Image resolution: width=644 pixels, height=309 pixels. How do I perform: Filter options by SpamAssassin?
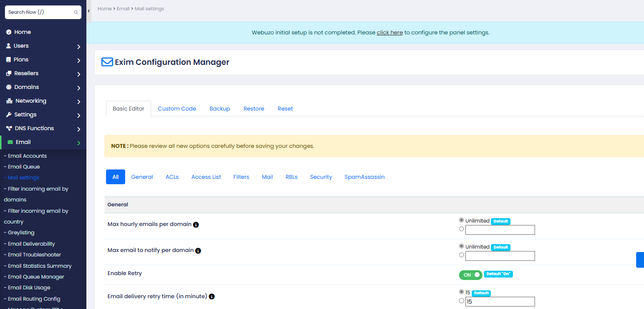pyautogui.click(x=365, y=177)
